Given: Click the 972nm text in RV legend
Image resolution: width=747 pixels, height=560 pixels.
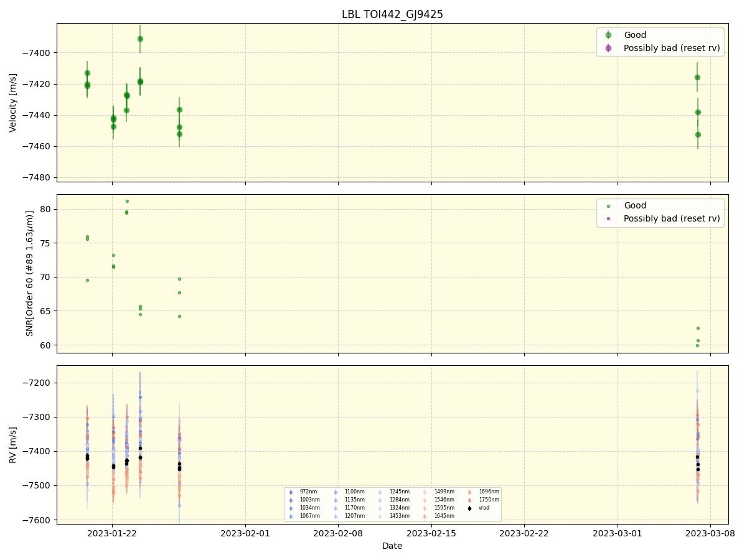Looking at the screenshot, I should click(308, 492).
